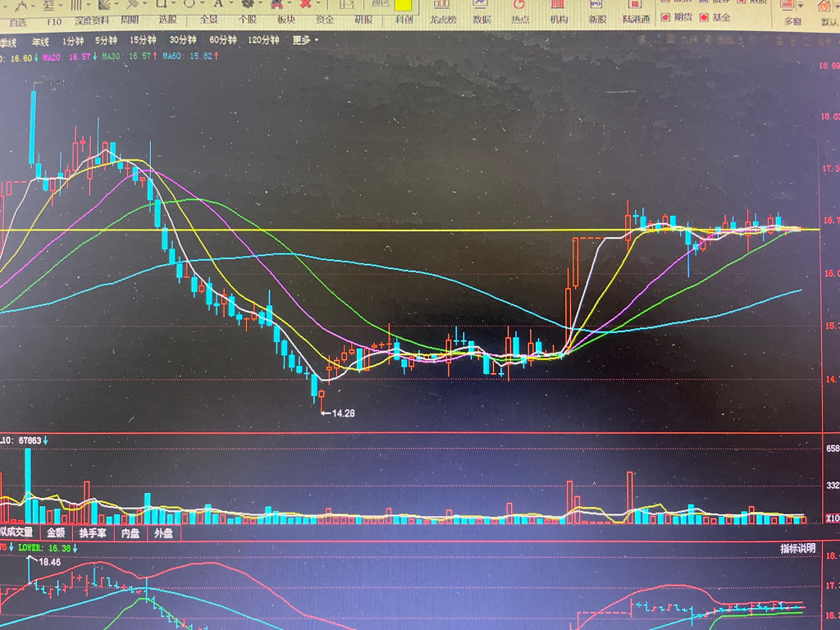
Task: Open 深度资料 in-depth data
Action: [92, 21]
